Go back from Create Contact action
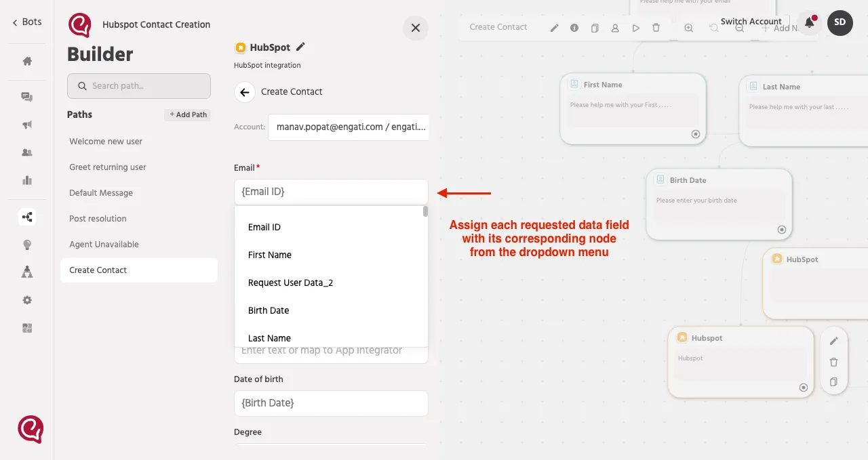The height and width of the screenshot is (460, 868). tap(245, 91)
